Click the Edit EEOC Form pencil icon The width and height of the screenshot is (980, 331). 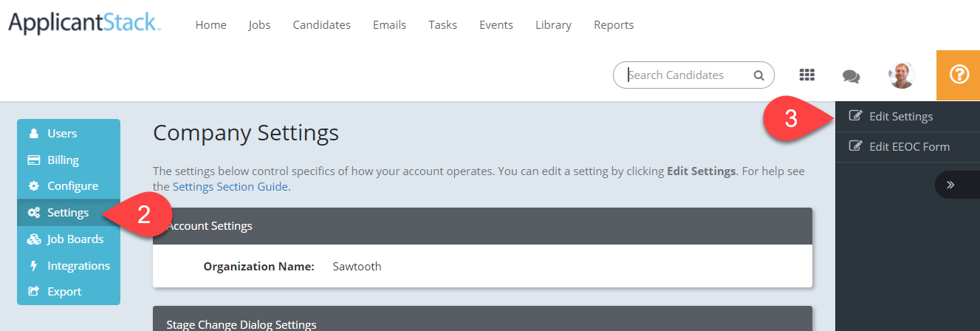pos(856,146)
